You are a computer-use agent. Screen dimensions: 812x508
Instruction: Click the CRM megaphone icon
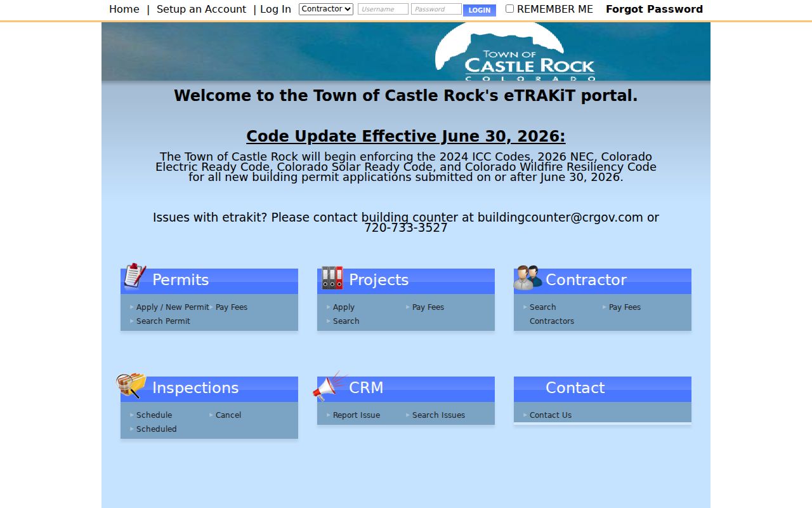pyautogui.click(x=330, y=386)
